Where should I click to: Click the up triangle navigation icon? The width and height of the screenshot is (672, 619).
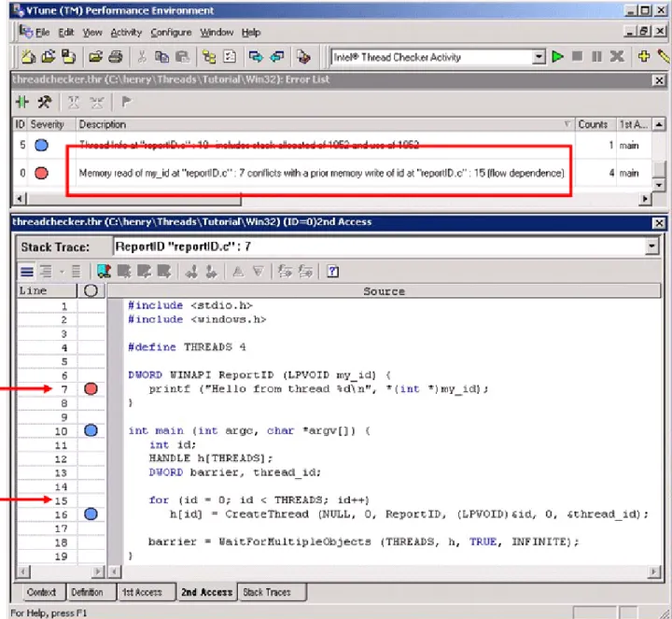(238, 272)
